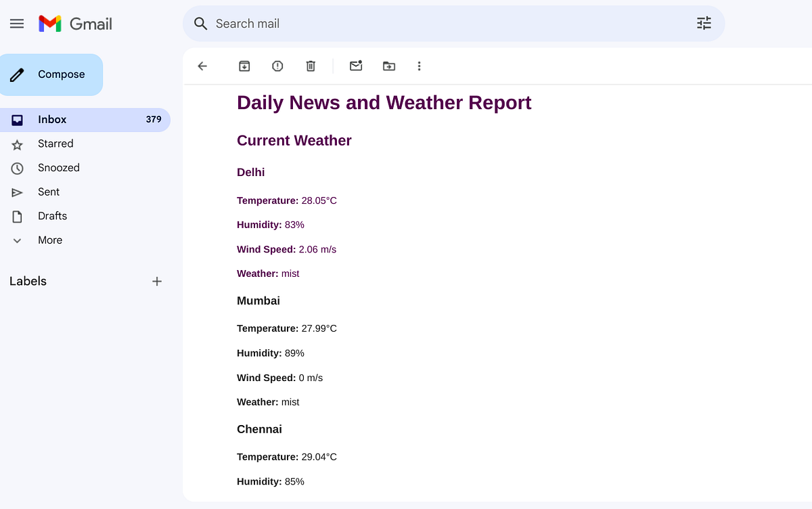Image resolution: width=812 pixels, height=509 pixels.
Task: Open the More options three-dot menu
Action: (419, 66)
